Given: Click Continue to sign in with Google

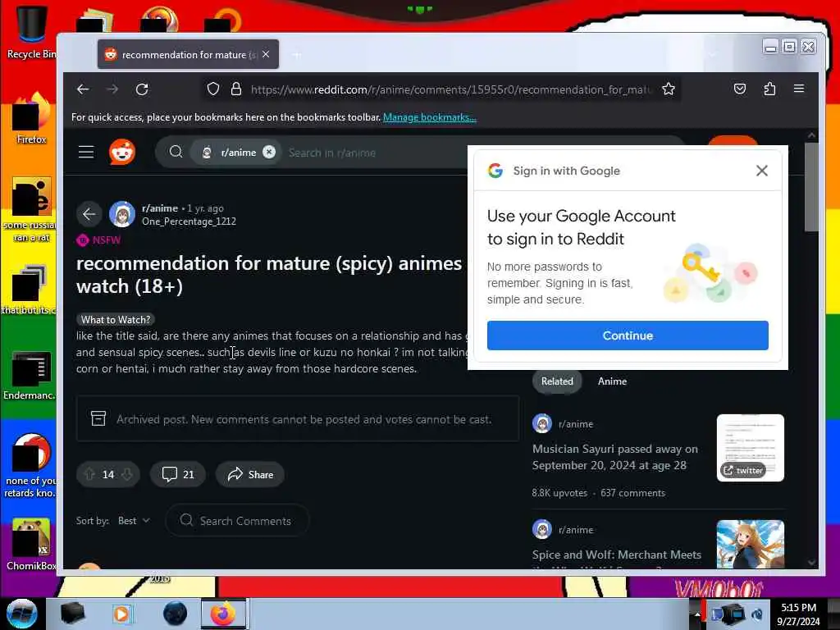Looking at the screenshot, I should click(628, 336).
